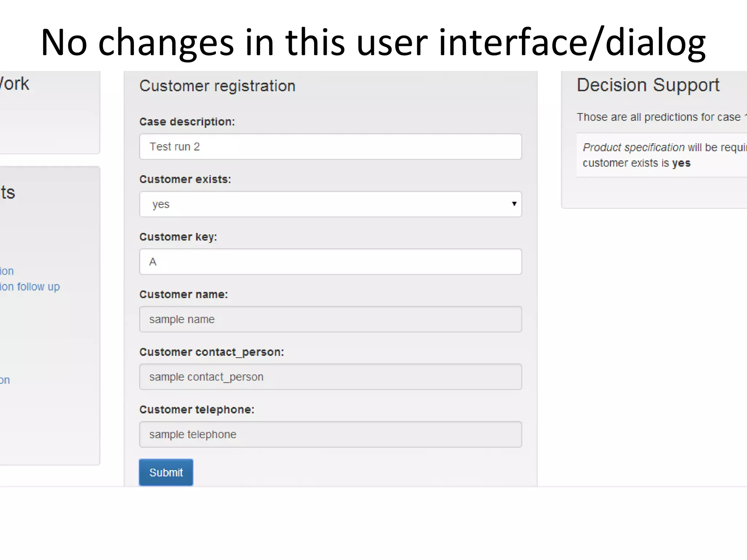The width and height of the screenshot is (747, 560).
Task: Click the 'Customer key:' label
Action: click(178, 237)
